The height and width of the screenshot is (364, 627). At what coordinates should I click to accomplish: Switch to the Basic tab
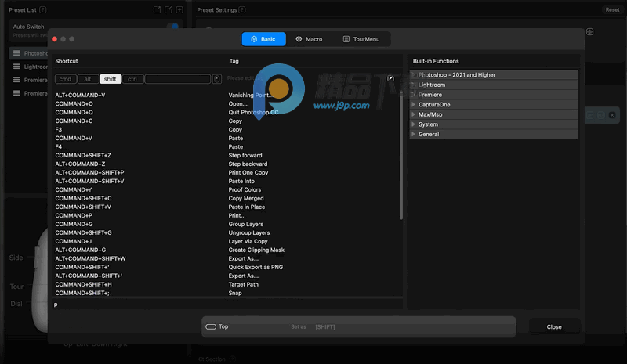(264, 39)
